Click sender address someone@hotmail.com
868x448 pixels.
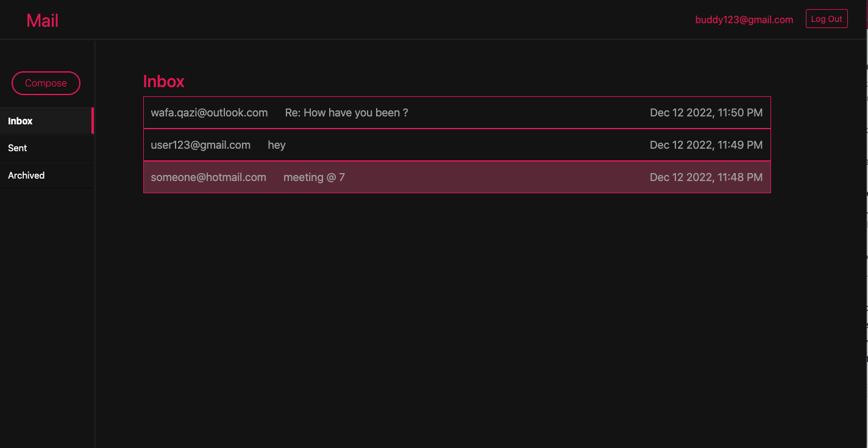(x=208, y=177)
